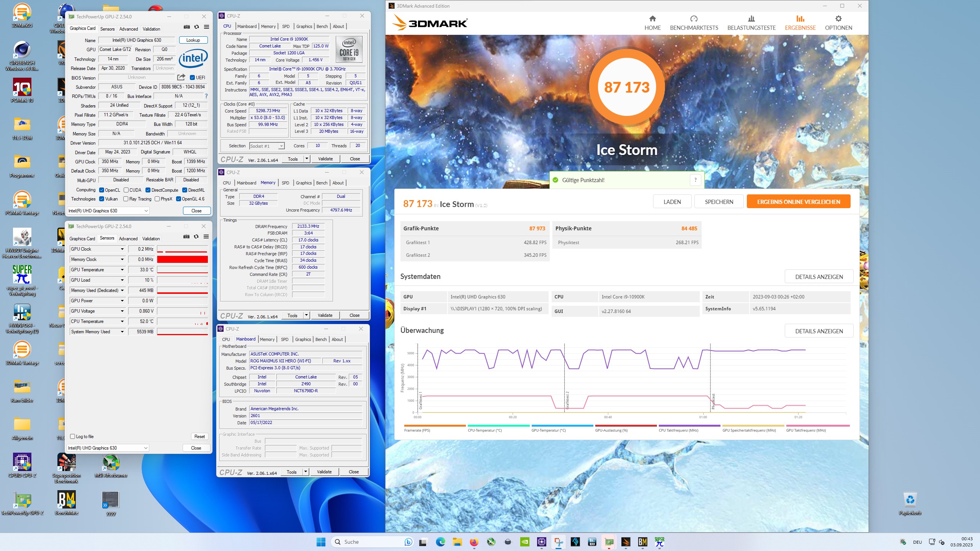The width and height of the screenshot is (980, 551).
Task: Open MSI Afterburner desktop icon
Action: [111, 466]
